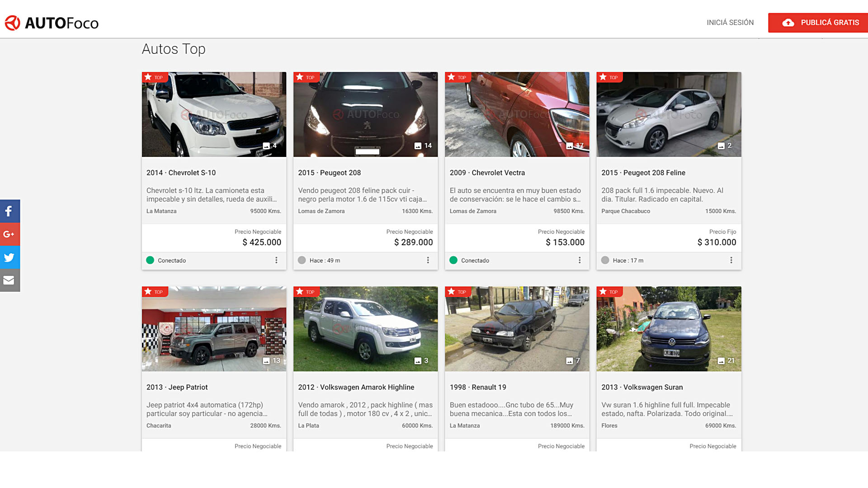Open the '2015 · Peugeot 208' title
This screenshot has height=488, width=868.
coord(329,173)
